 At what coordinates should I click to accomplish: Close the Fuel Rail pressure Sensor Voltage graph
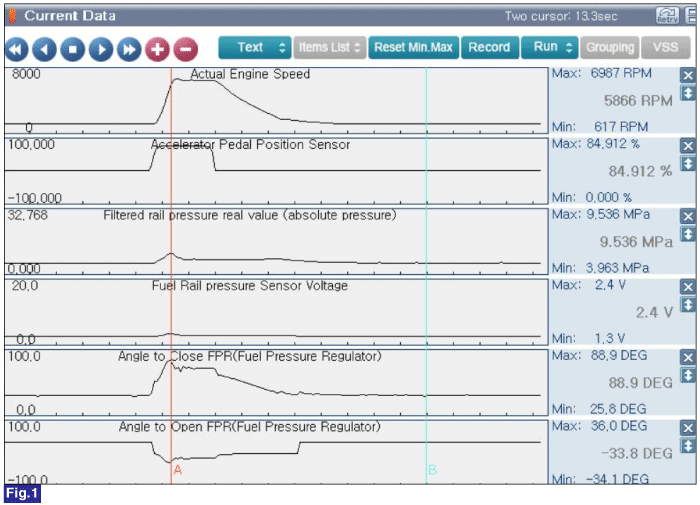[x=688, y=287]
